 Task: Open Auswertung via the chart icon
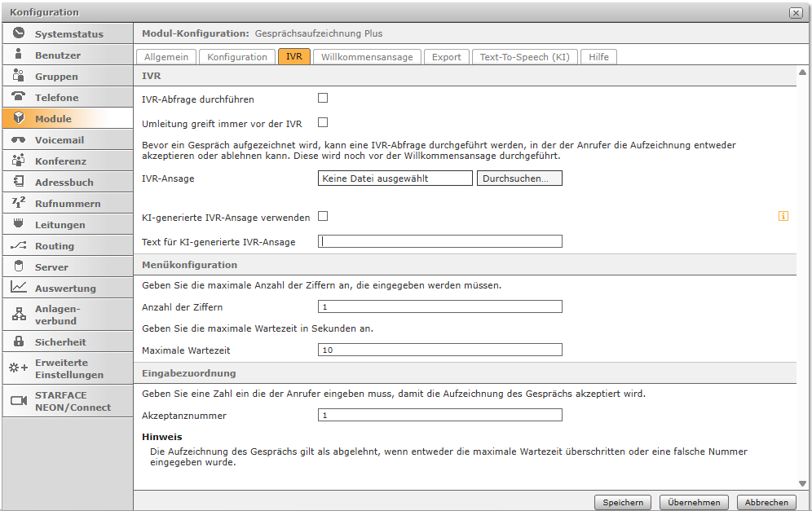pos(18,288)
